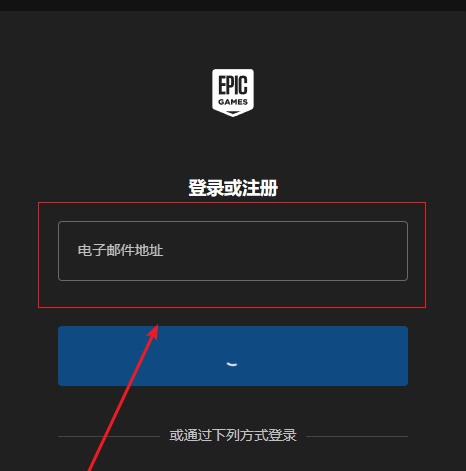Click the 电子邮件地址 placeholder text
This screenshot has width=466, height=471.
point(120,250)
